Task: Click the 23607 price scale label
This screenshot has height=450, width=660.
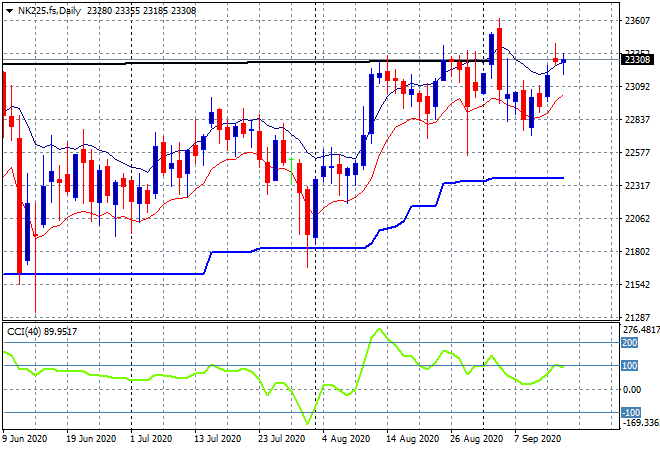Action: [638, 20]
